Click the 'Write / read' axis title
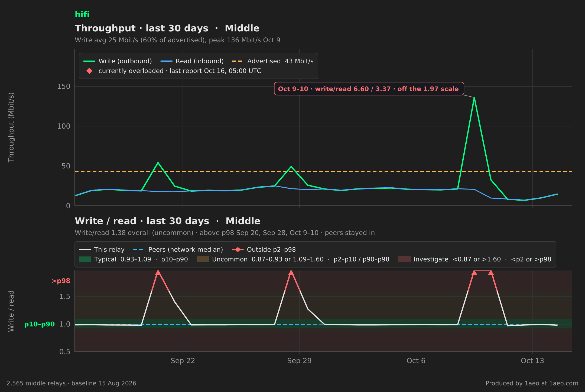This screenshot has height=392, width=585. pos(11,311)
